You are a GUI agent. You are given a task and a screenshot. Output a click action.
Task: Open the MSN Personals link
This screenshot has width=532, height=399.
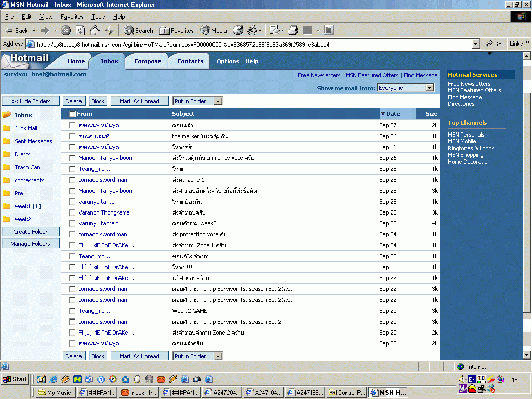coord(466,135)
